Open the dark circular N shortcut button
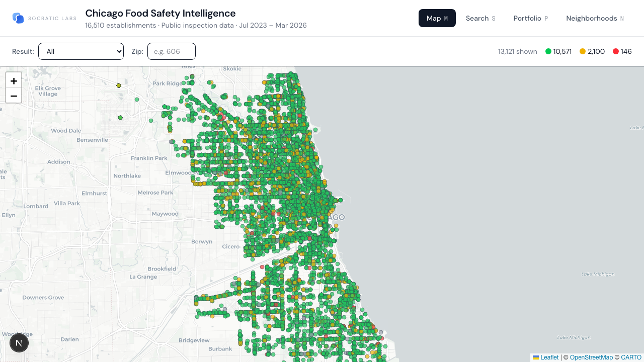Viewport: 644px width, 362px height. (19, 342)
